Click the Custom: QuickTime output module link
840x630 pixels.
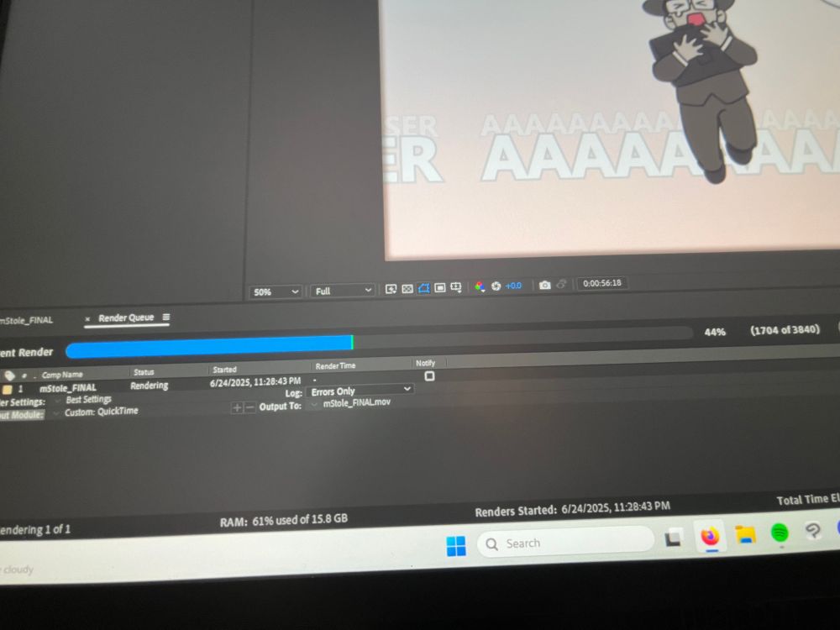click(x=102, y=412)
